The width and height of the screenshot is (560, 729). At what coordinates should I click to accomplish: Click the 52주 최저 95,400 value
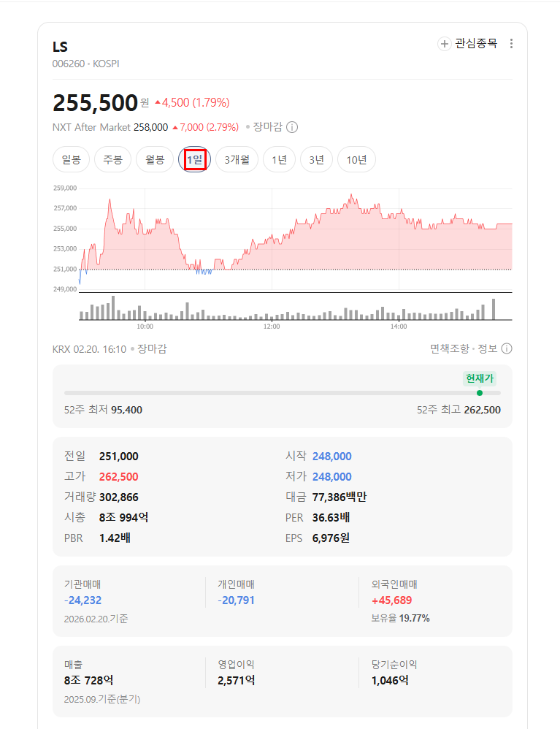[x=126, y=410]
